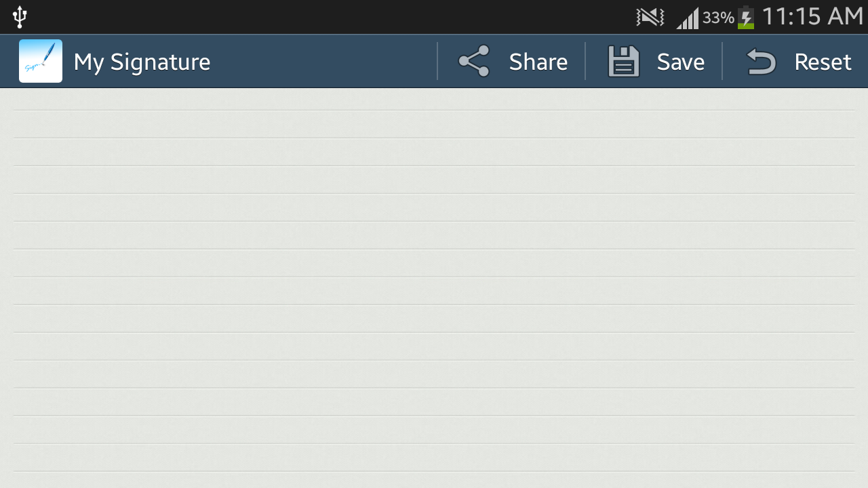Tap the center of the signature canvas
The width and height of the screenshot is (868, 488).
(x=434, y=288)
